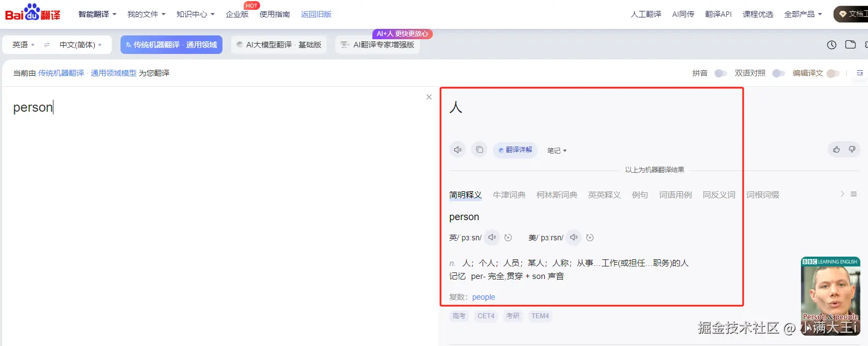868x346 pixels.
Task: Open American pronunciation practice icon
Action: 590,238
